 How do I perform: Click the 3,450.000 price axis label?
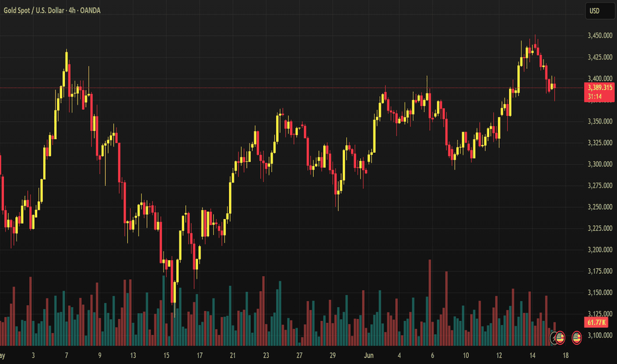(600, 36)
